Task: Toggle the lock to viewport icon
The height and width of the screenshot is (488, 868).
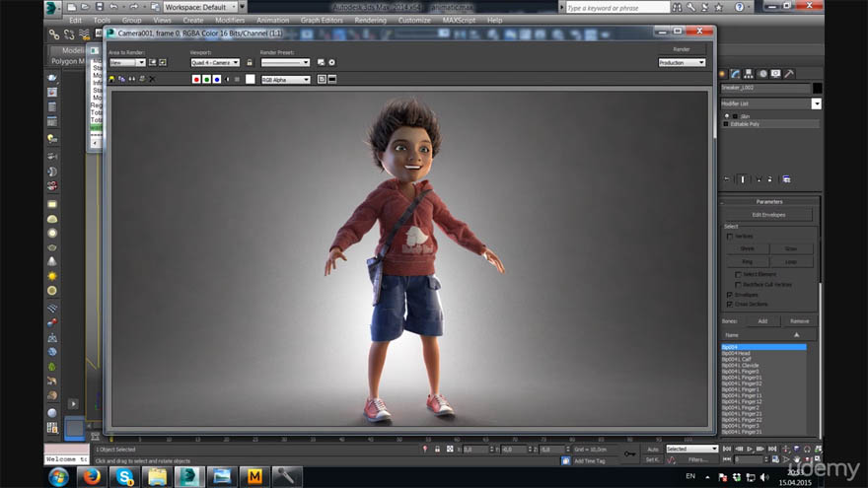Action: [250, 62]
